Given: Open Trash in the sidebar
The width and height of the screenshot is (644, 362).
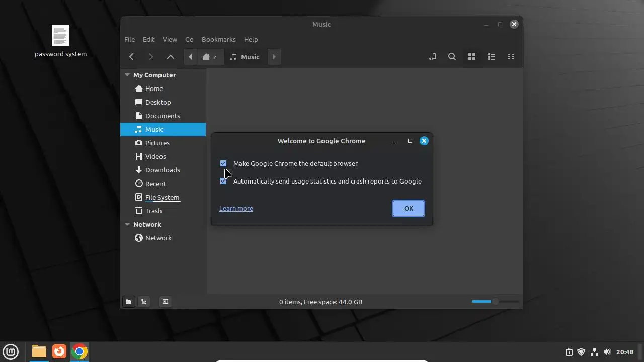Looking at the screenshot, I should point(163,211).
